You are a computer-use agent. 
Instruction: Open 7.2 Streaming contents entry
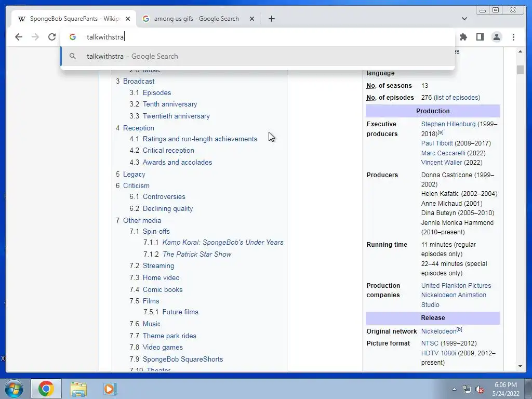158,265
